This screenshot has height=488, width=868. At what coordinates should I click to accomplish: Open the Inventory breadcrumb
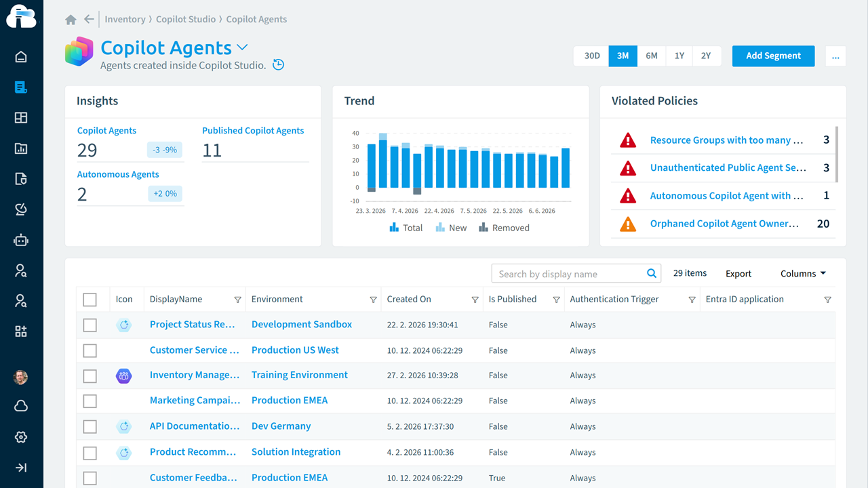coord(125,20)
